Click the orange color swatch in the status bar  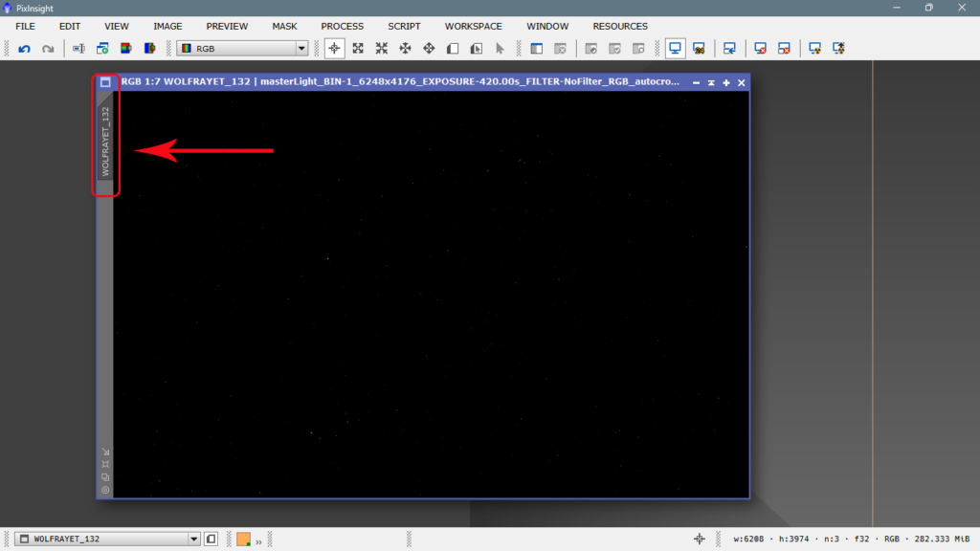[244, 539]
